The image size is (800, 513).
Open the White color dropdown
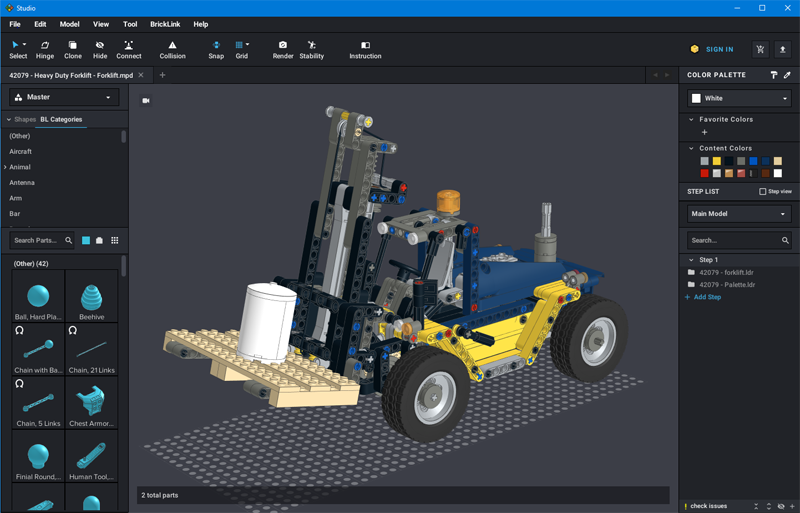pos(739,98)
